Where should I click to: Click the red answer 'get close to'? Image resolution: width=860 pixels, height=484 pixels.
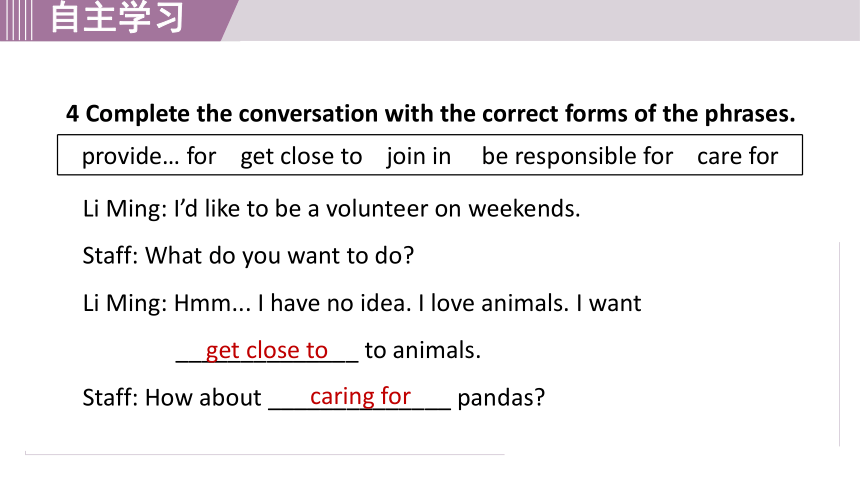click(267, 350)
